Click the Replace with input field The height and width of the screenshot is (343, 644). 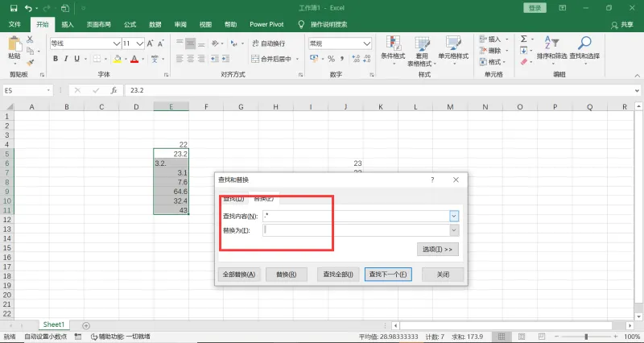point(356,230)
